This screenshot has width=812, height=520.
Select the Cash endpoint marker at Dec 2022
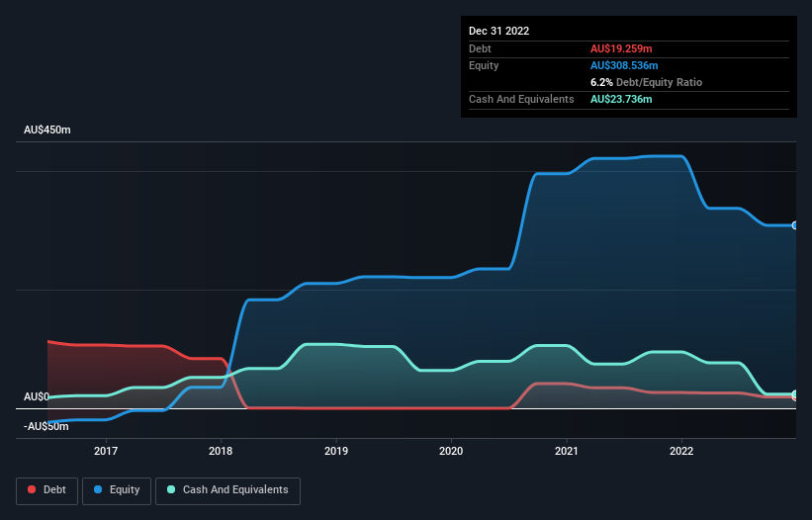(x=795, y=394)
